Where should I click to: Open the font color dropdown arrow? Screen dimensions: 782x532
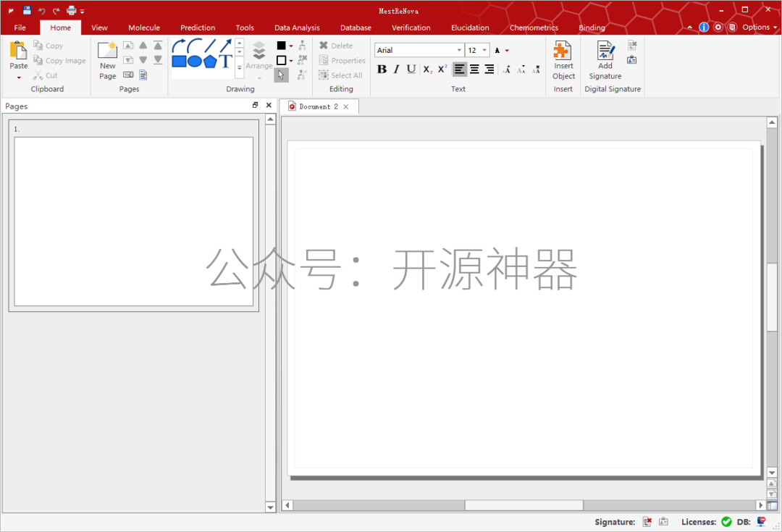point(507,51)
